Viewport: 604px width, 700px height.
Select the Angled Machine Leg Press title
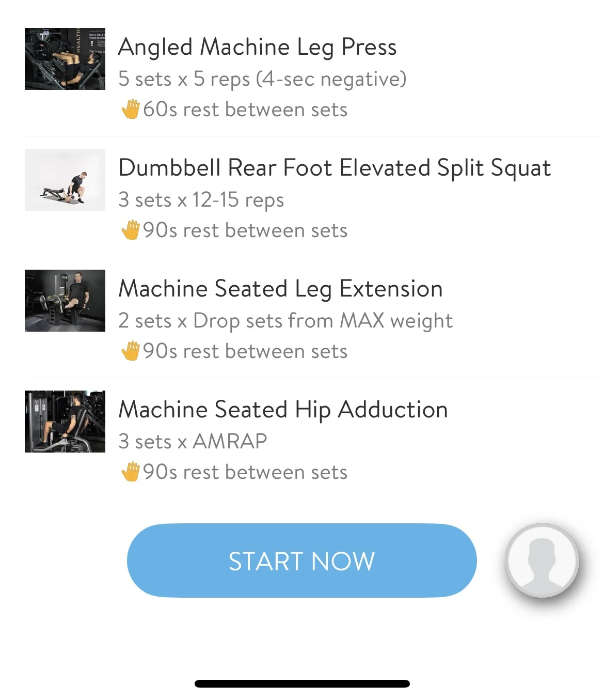coord(257,47)
